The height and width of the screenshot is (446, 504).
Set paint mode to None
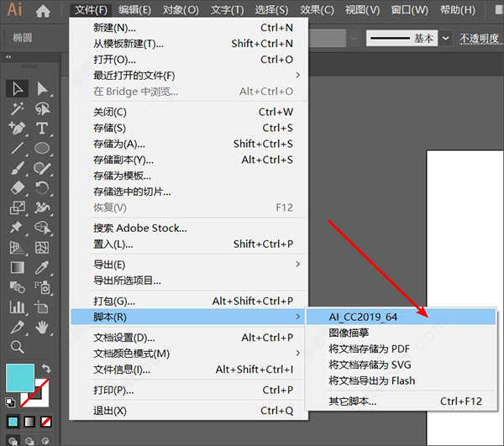46,420
